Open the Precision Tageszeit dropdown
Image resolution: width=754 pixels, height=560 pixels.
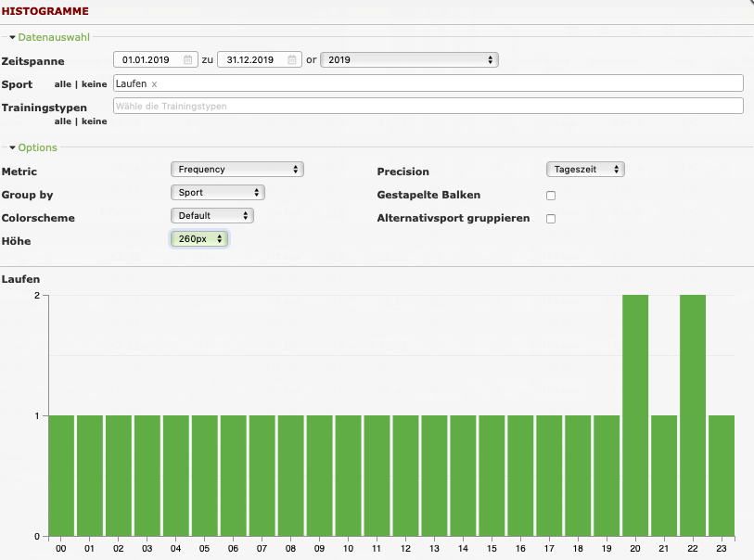[x=585, y=169]
